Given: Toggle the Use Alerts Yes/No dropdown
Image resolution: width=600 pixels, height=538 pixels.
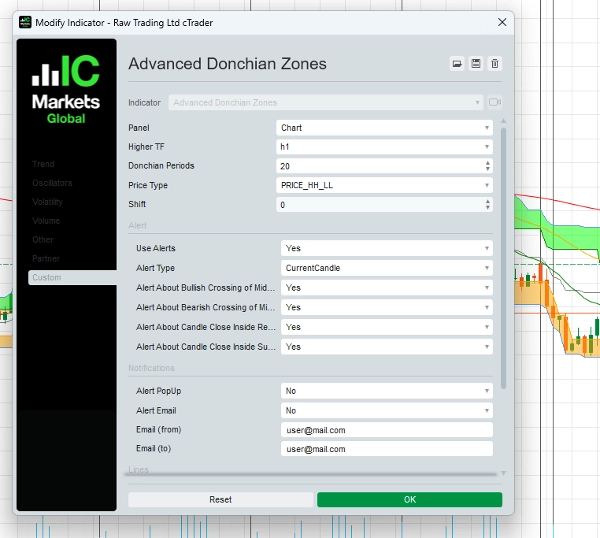Looking at the screenshot, I should (387, 248).
